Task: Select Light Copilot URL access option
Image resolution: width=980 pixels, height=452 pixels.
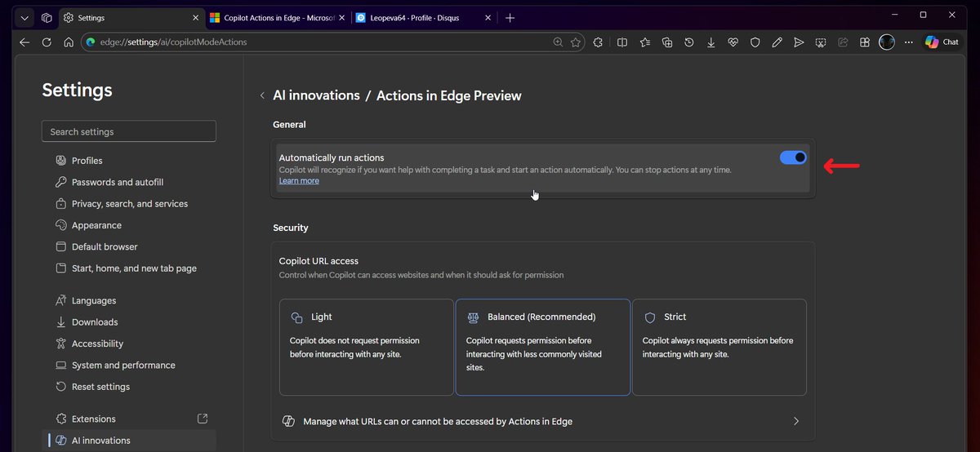Action: tap(366, 347)
